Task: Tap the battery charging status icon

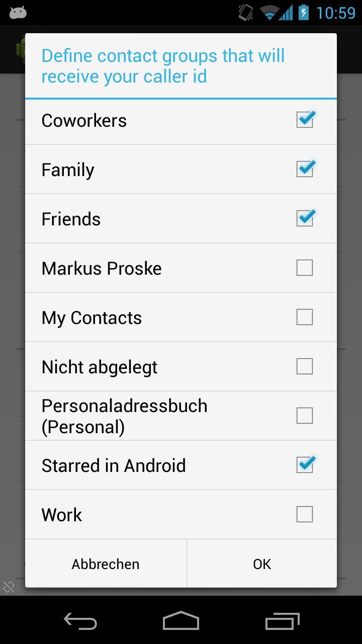Action: (303, 12)
